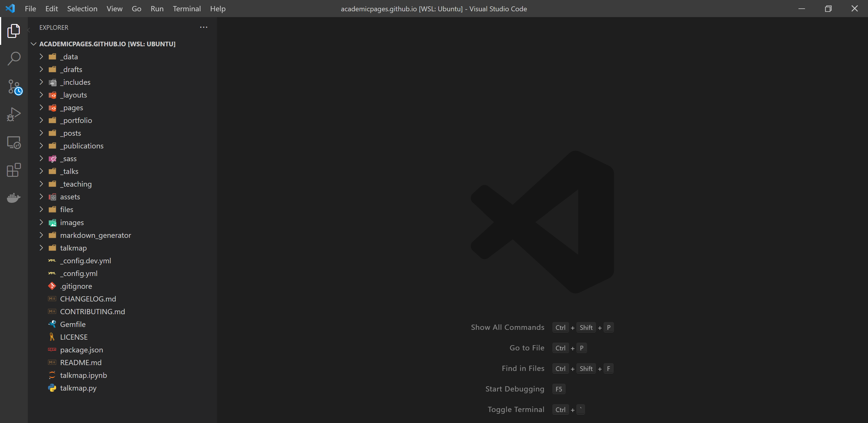868x423 pixels.
Task: Open the Docker view icon
Action: point(14,198)
